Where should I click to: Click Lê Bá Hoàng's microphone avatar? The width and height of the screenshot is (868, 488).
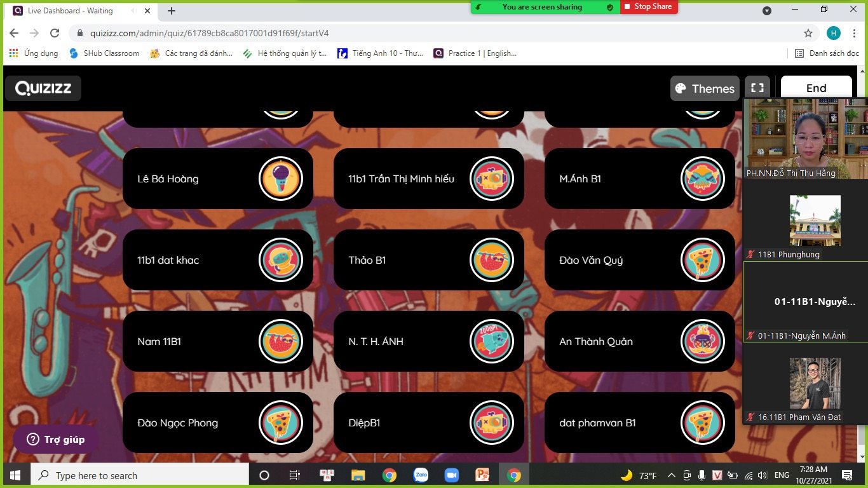281,179
